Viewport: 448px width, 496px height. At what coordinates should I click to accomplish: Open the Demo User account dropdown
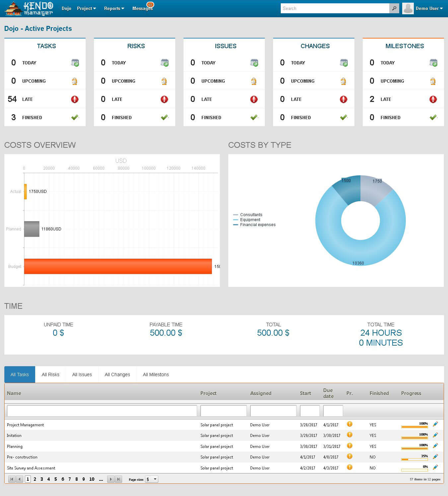tap(429, 8)
